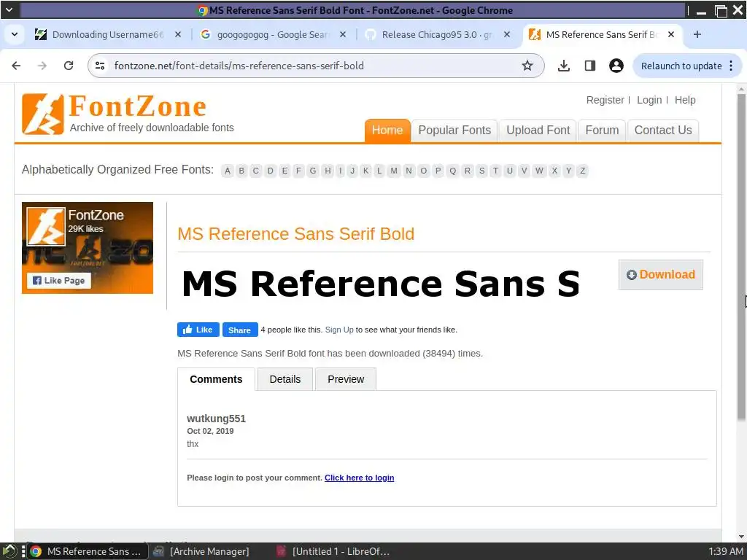Close the Downloading Username66 tab

pyautogui.click(x=178, y=34)
